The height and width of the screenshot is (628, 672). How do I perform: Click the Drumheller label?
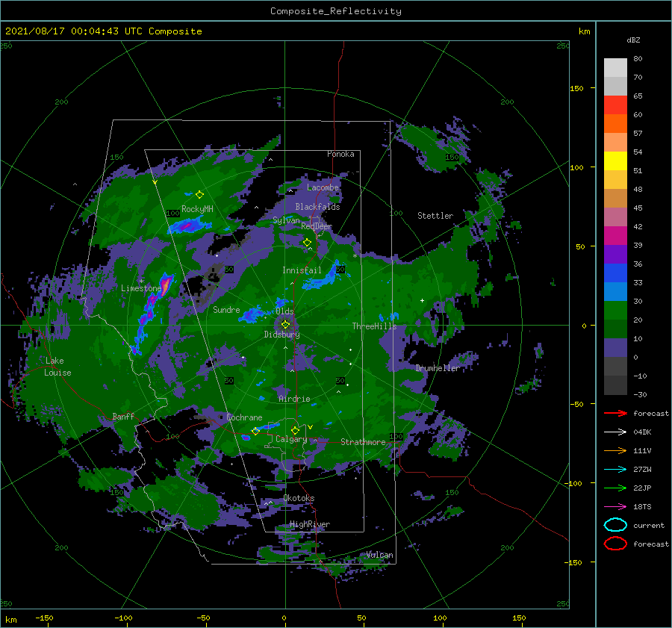tap(438, 368)
